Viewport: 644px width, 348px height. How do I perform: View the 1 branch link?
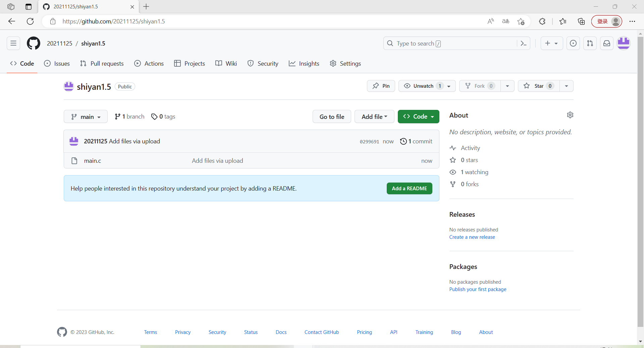[129, 117]
